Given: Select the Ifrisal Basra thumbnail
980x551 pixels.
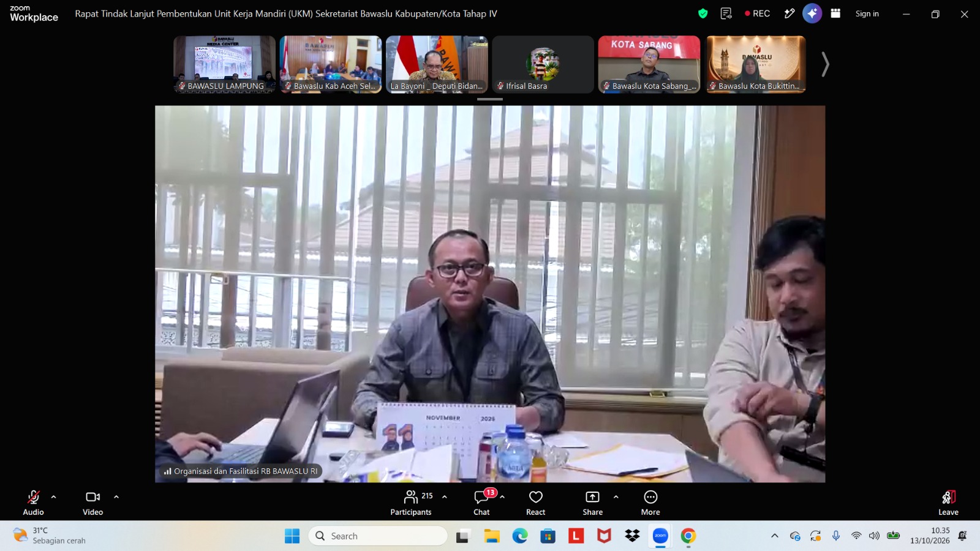Looking at the screenshot, I should [543, 64].
